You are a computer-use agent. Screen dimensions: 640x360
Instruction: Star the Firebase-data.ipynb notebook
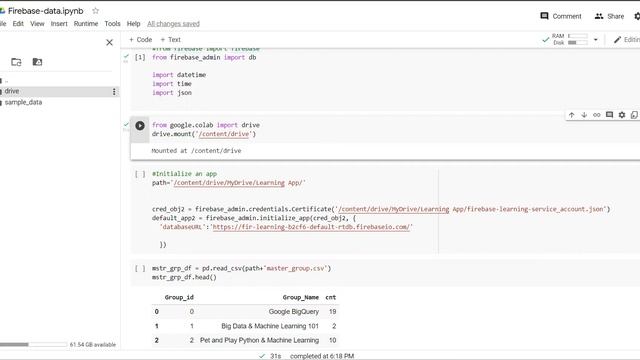[96, 11]
